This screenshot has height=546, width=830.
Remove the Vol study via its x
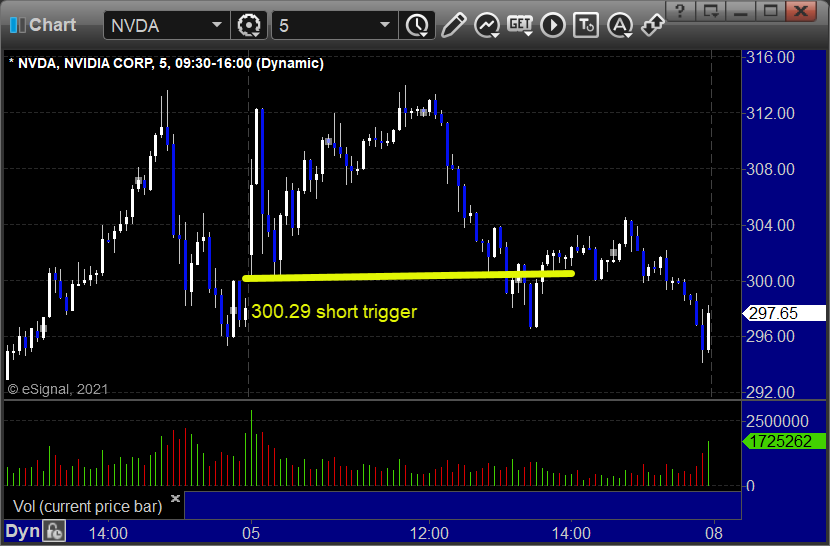(176, 498)
